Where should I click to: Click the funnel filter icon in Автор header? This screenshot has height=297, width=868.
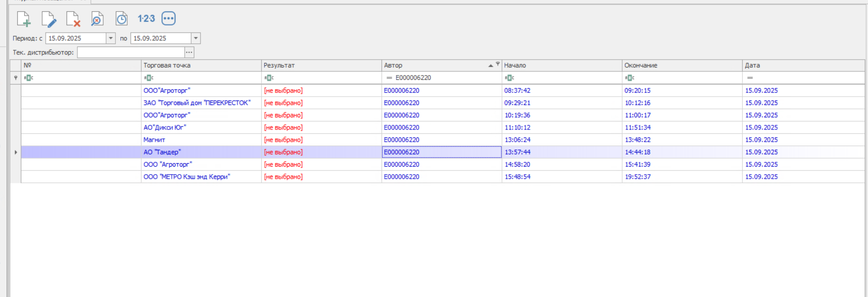[498, 64]
